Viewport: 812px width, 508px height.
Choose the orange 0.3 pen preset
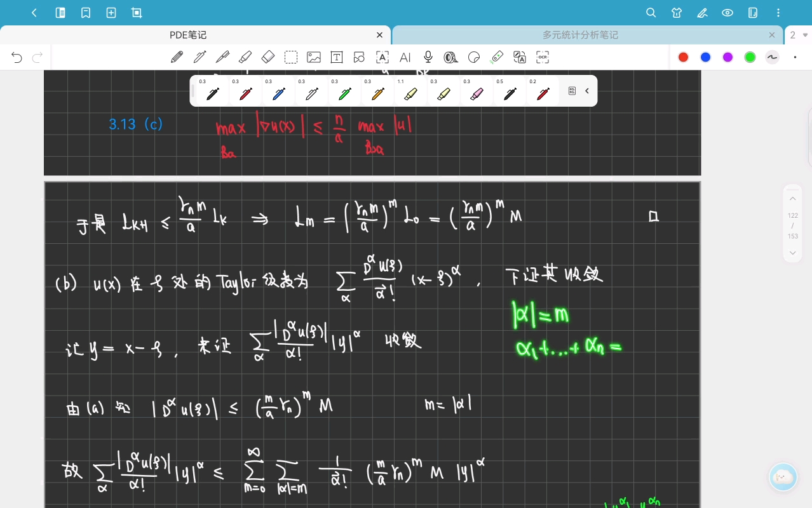pyautogui.click(x=378, y=91)
